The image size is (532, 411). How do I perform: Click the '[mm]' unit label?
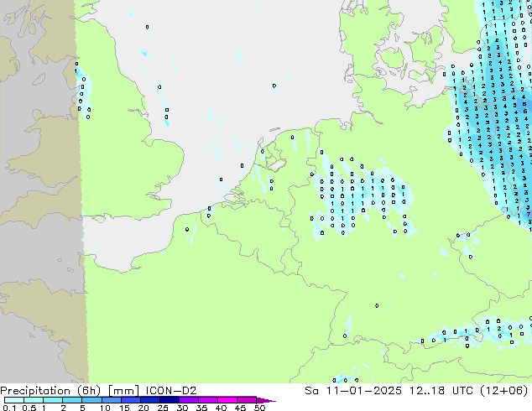(x=123, y=391)
